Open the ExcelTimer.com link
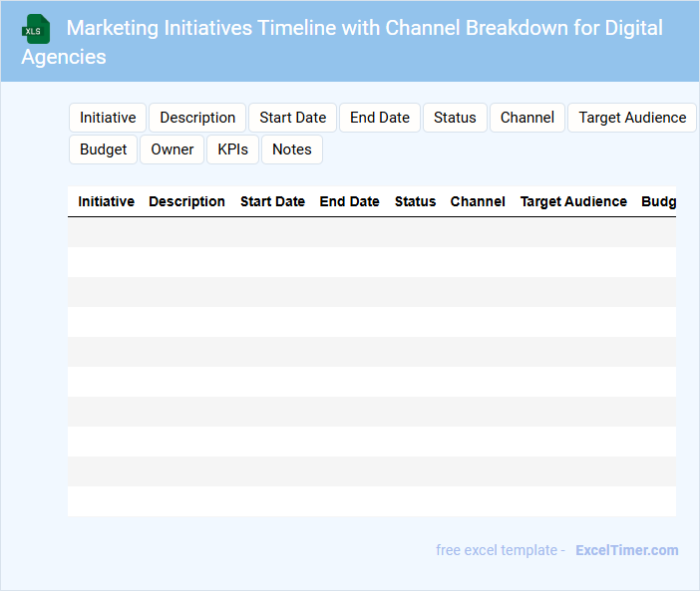Image resolution: width=700 pixels, height=591 pixels. pyautogui.click(x=626, y=550)
